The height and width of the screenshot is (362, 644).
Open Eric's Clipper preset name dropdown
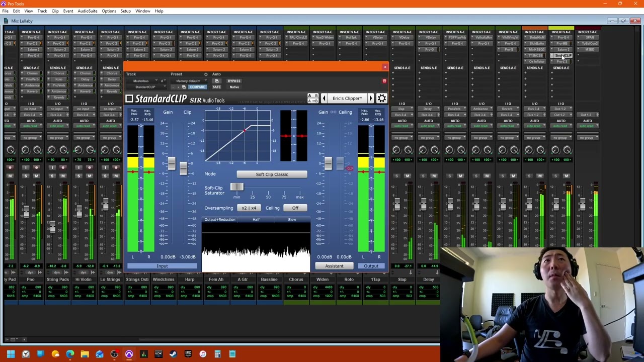347,99
